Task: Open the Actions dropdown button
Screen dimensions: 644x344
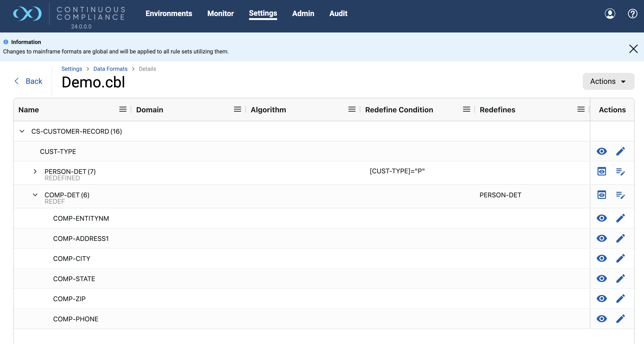Action: pyautogui.click(x=608, y=81)
